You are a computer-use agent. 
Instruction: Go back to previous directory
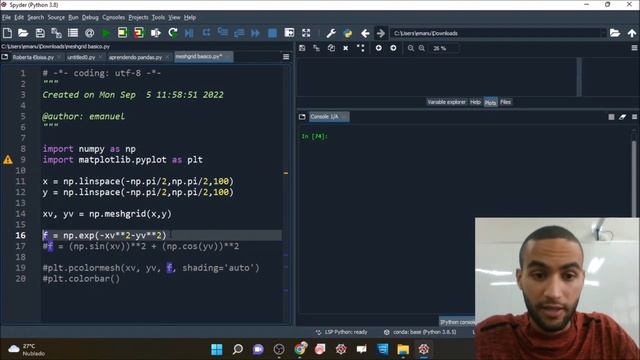tap(365, 33)
